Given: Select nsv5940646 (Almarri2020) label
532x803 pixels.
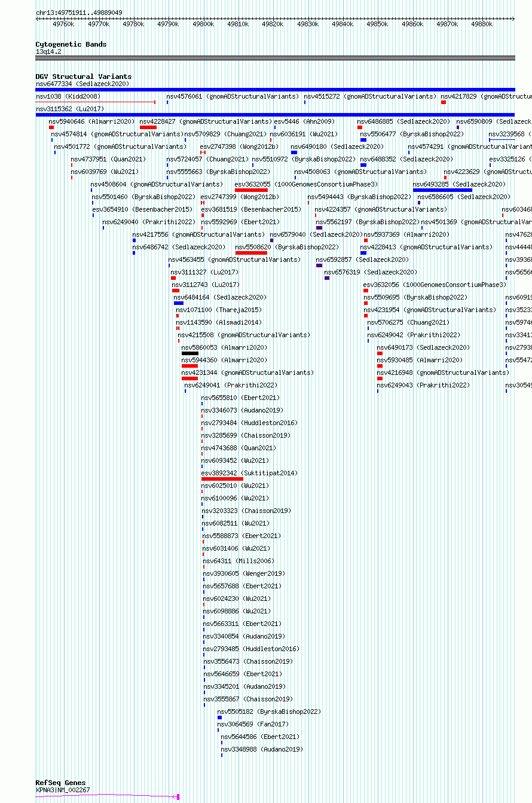Looking at the screenshot, I should (91, 121).
